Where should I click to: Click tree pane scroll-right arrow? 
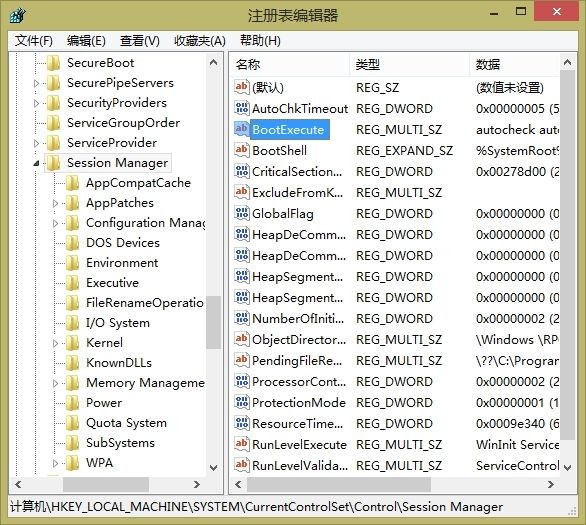(x=197, y=485)
